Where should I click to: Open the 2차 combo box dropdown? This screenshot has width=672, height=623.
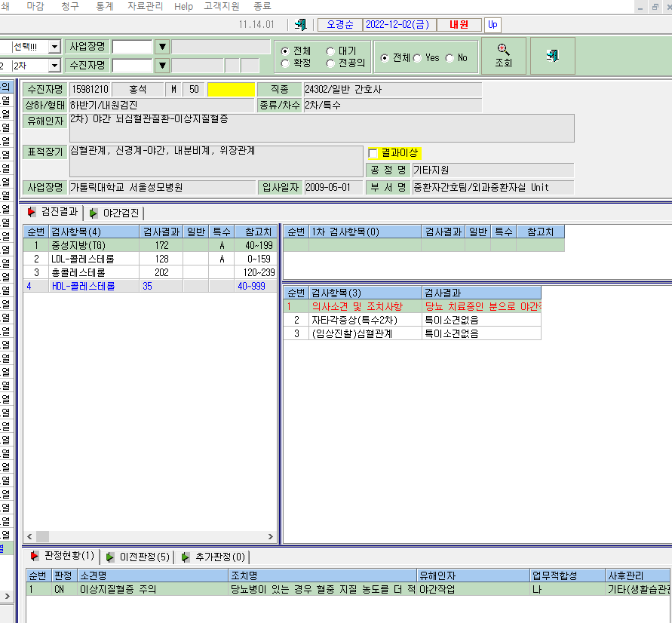(x=54, y=66)
